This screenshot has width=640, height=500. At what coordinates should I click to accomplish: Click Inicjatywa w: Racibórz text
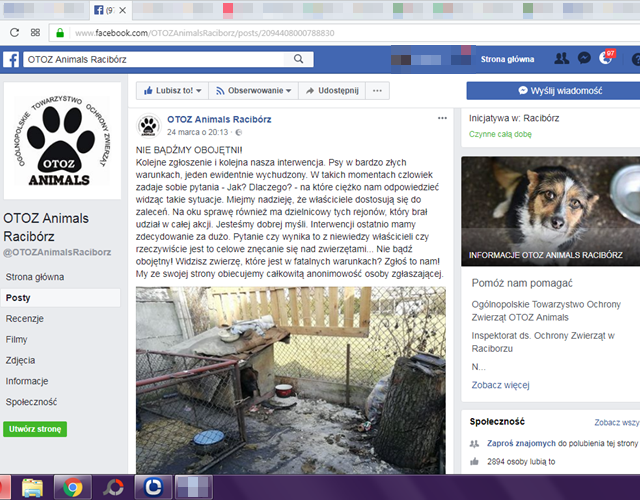[x=514, y=118]
